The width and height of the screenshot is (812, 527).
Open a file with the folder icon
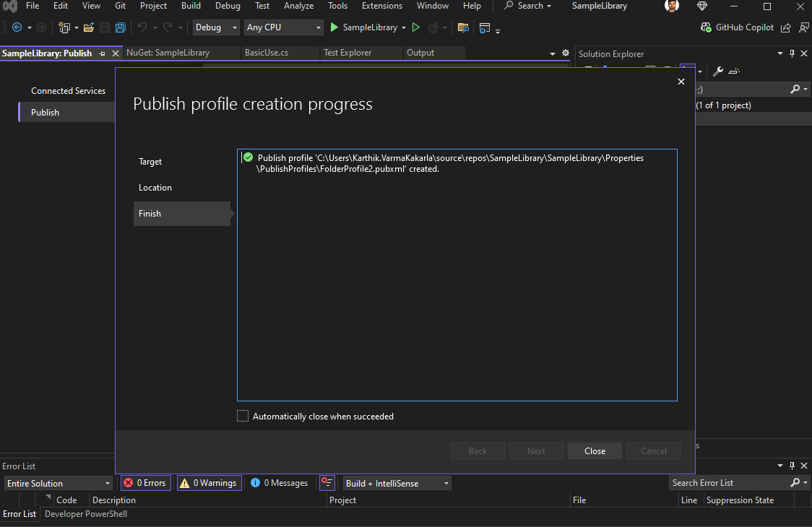(89, 27)
